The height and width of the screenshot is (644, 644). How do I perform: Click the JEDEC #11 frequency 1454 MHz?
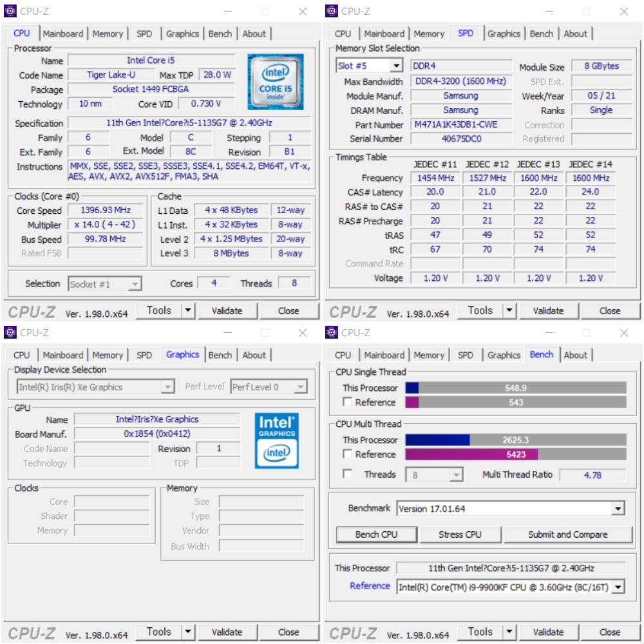point(435,178)
